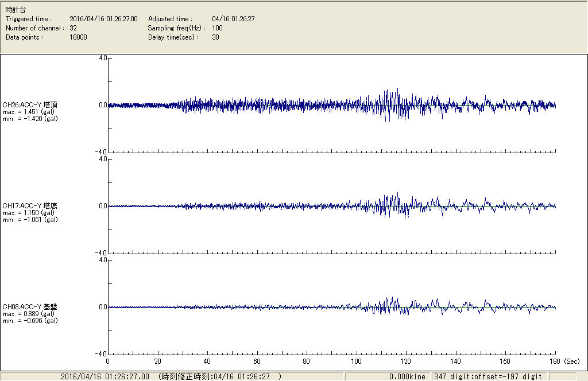
Task: Click the 100 second mark on time axis
Action: pos(356,362)
